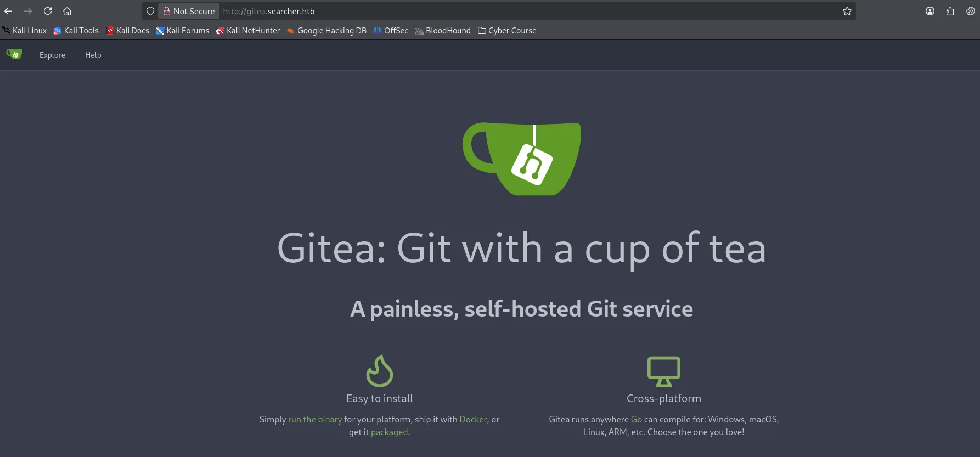Reload the current page
The width and height of the screenshot is (980, 457).
point(48,11)
